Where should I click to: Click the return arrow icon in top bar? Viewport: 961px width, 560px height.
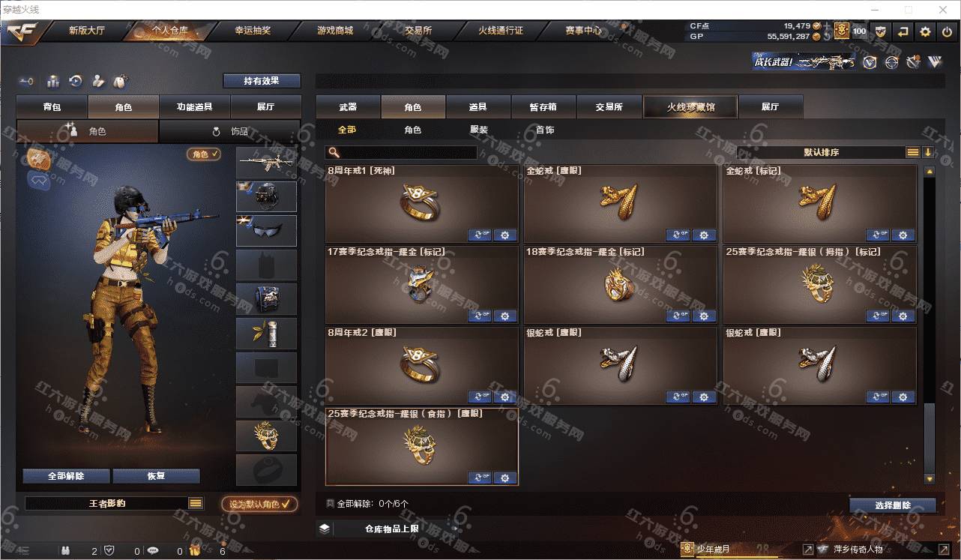(903, 31)
